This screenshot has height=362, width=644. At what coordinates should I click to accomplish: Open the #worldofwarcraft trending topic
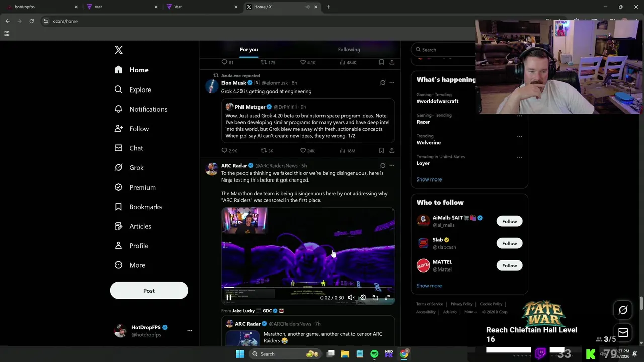pos(437,101)
